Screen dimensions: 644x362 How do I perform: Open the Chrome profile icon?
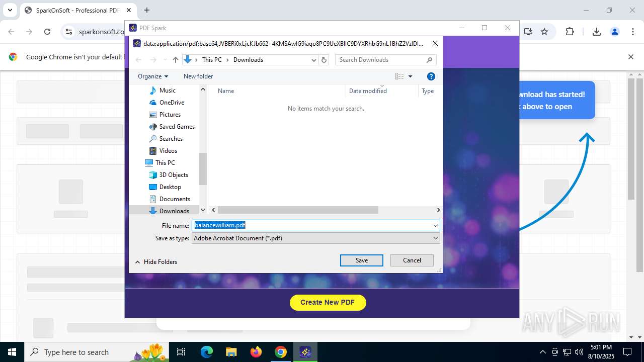pyautogui.click(x=615, y=32)
